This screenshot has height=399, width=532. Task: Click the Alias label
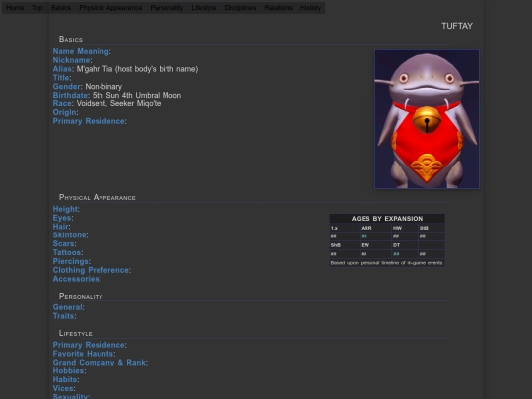coord(62,69)
